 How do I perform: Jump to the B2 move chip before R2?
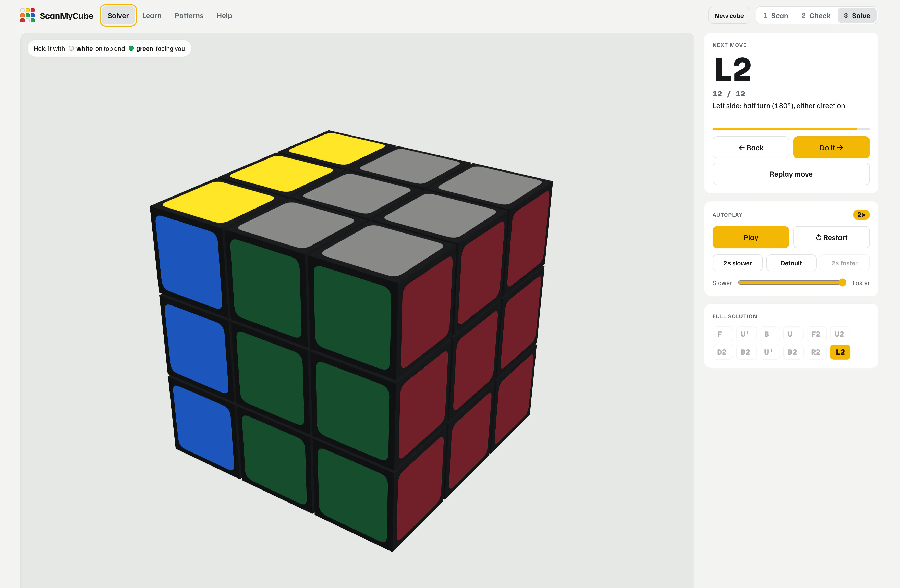point(793,352)
